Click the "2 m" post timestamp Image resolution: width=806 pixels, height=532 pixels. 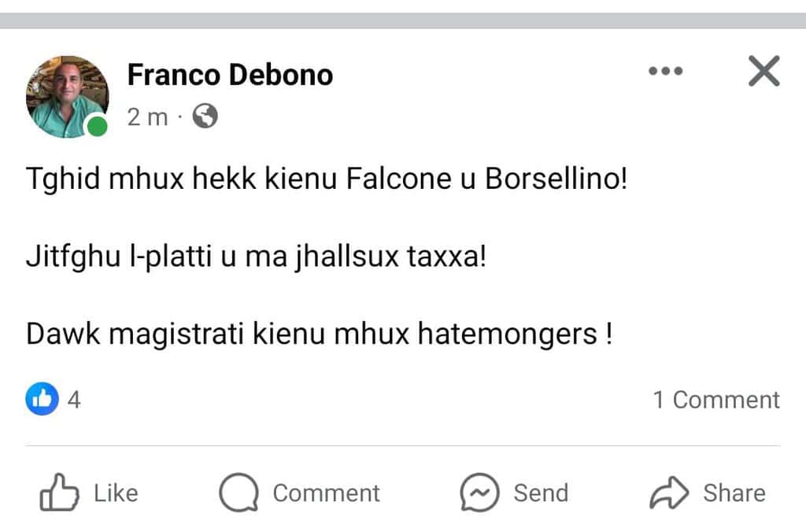pyautogui.click(x=147, y=117)
